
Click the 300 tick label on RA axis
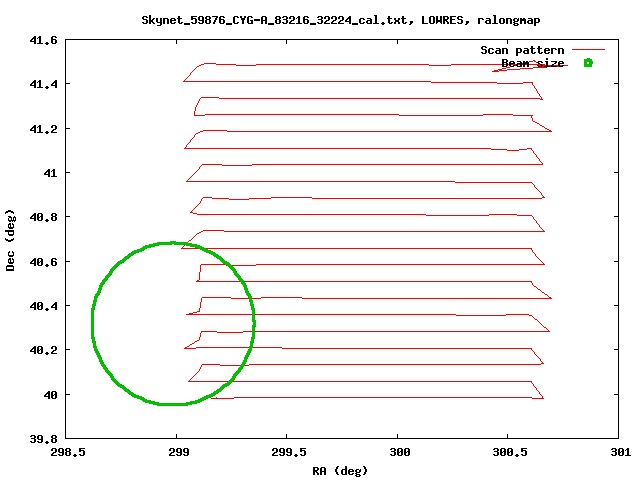coord(399,452)
